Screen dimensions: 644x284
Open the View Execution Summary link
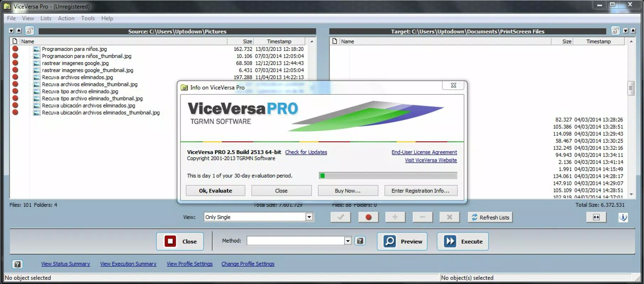[128, 264]
